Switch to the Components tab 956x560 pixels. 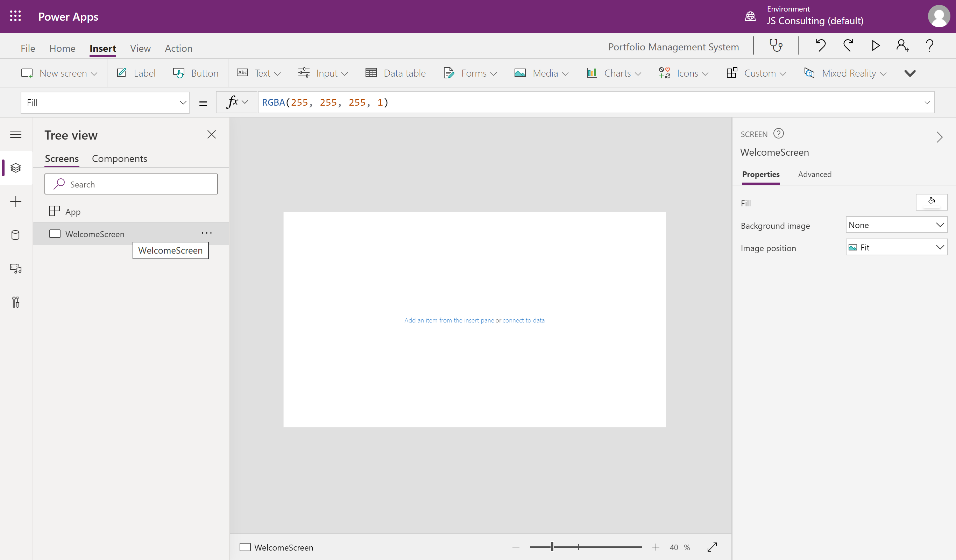[x=120, y=158]
